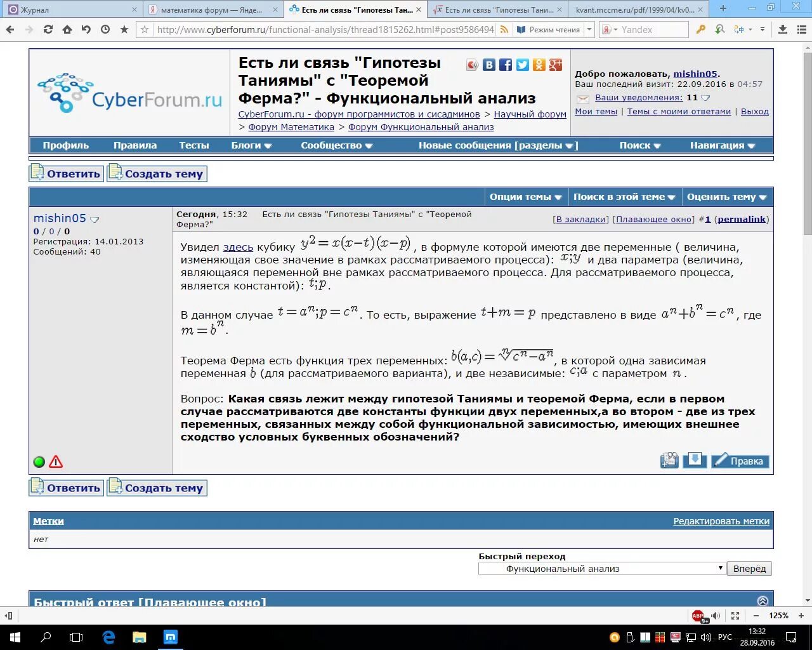Screen dimensions: 812x650
Task: Click the top Ответить button
Action: click(x=67, y=173)
